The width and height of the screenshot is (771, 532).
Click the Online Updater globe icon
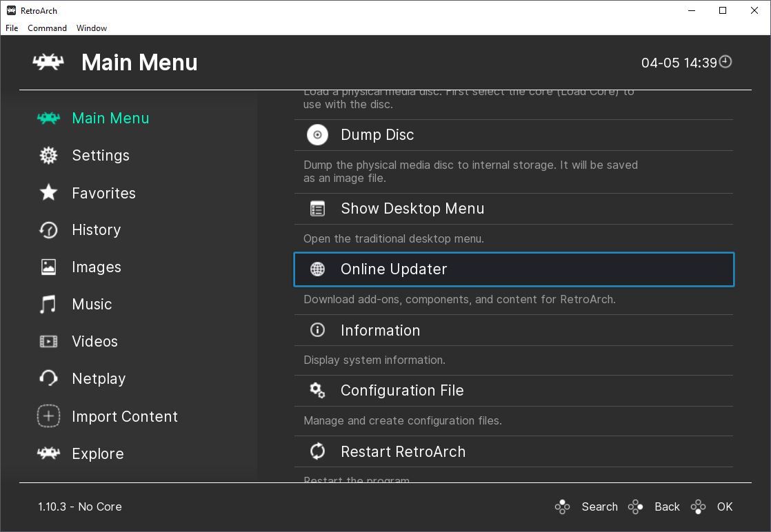[317, 269]
